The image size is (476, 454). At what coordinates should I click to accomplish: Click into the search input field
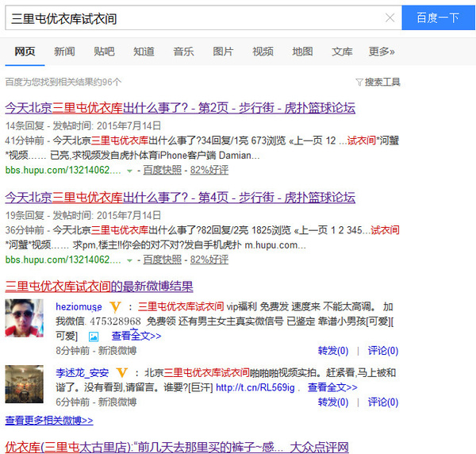click(190, 17)
